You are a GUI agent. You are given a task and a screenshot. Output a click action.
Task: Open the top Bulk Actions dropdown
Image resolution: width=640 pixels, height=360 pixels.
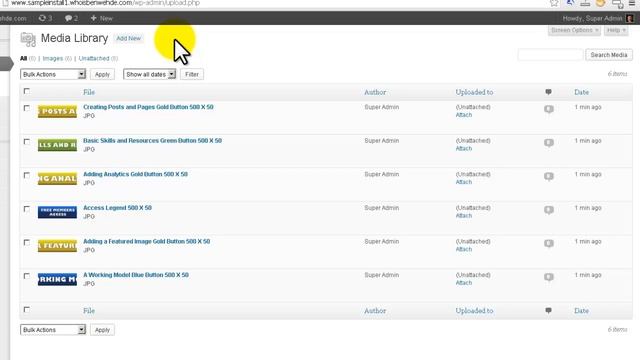[53, 74]
